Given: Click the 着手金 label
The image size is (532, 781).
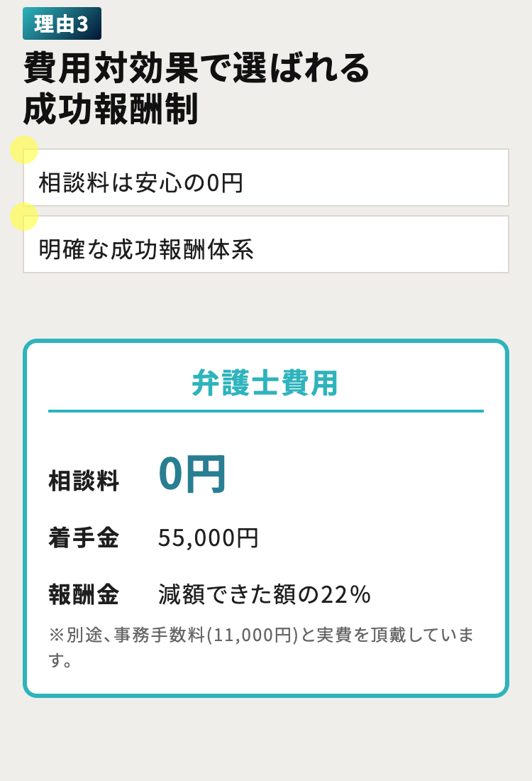Looking at the screenshot, I should coord(84,537).
